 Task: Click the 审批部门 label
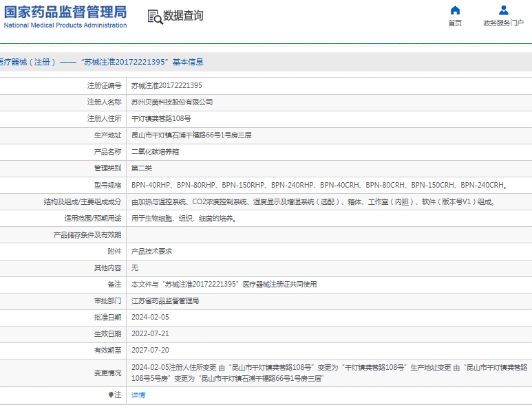coord(107,301)
